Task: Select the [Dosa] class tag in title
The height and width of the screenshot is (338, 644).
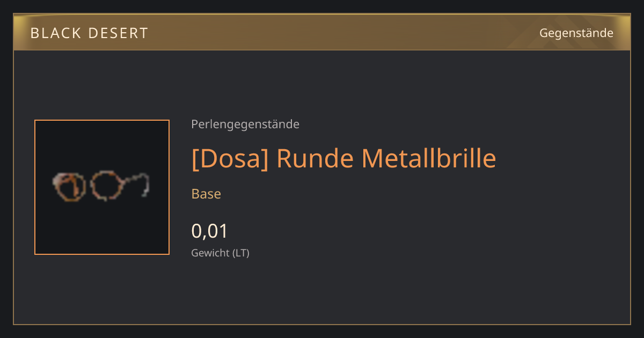Action: coord(230,158)
